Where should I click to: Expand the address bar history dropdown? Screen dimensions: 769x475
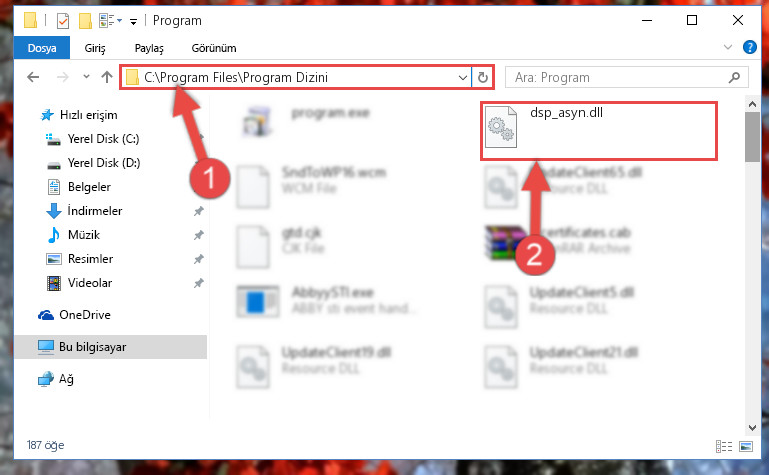coord(462,77)
